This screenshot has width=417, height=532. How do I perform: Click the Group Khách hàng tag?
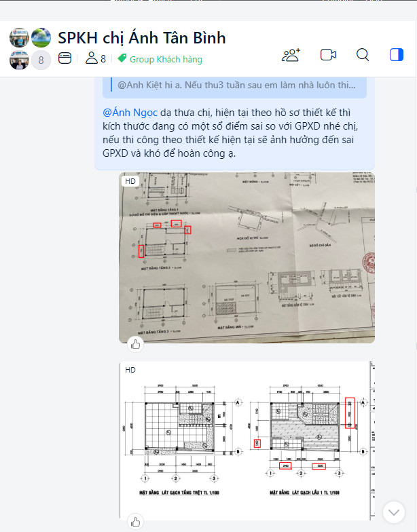[x=160, y=59]
